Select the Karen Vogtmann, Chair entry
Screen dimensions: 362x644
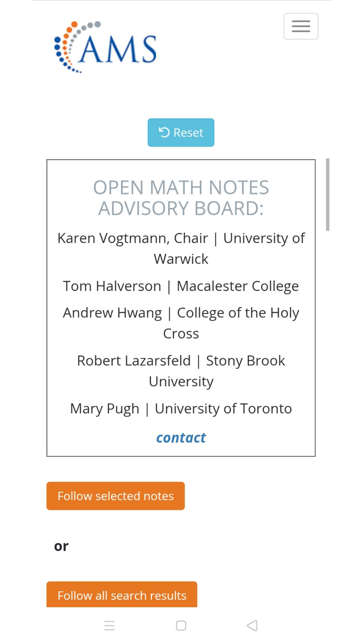133,238
